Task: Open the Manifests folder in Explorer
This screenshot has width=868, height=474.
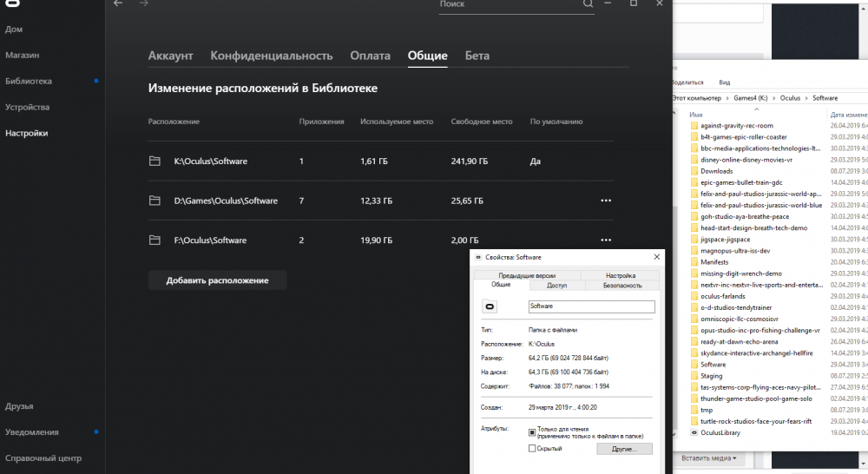Action: tap(714, 262)
